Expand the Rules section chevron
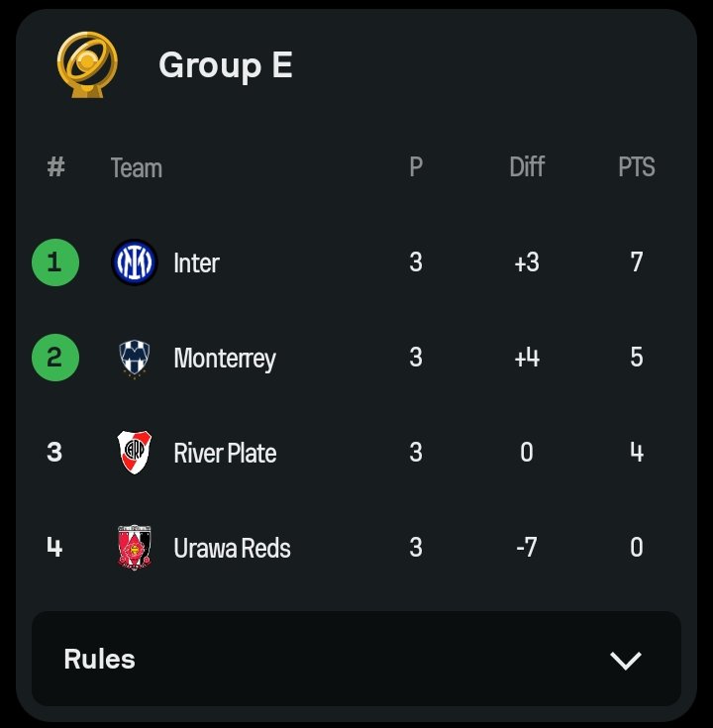Screen dimensions: 713x728 pos(625,660)
